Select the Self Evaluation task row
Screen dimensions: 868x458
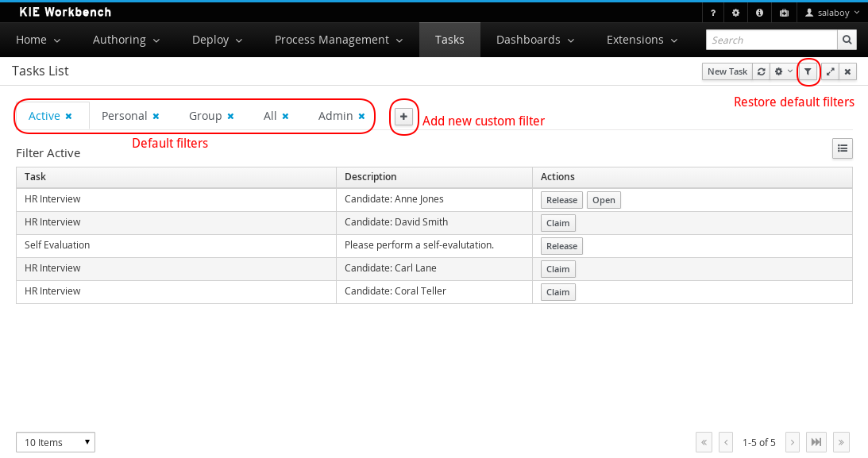click(434, 245)
